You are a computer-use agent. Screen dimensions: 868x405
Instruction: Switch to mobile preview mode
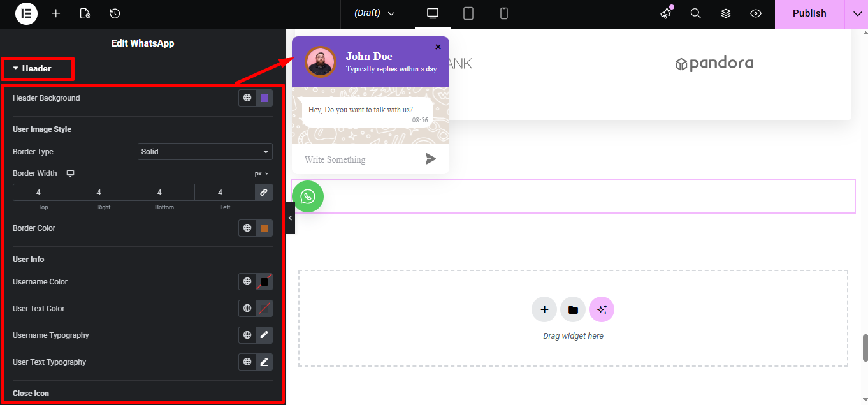(x=503, y=13)
